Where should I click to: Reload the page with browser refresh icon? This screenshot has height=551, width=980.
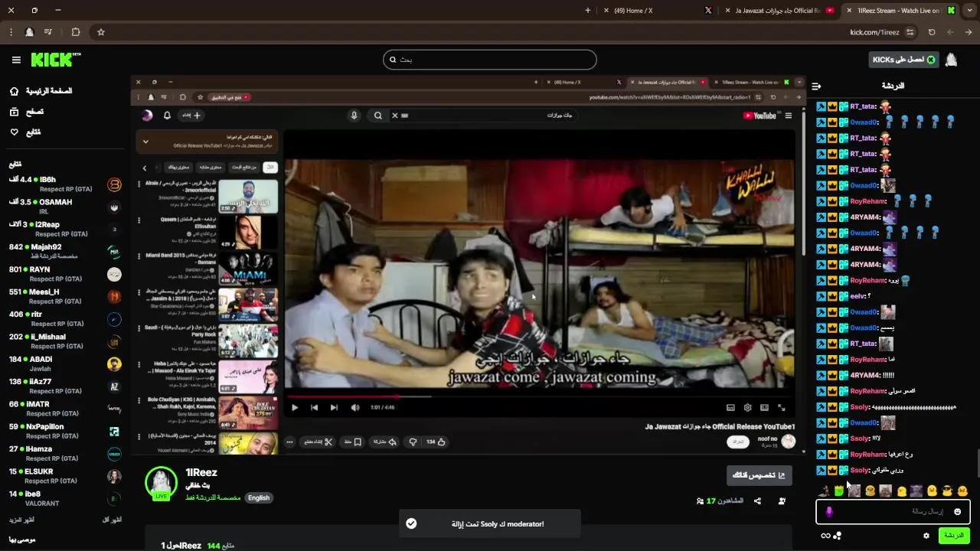(932, 32)
